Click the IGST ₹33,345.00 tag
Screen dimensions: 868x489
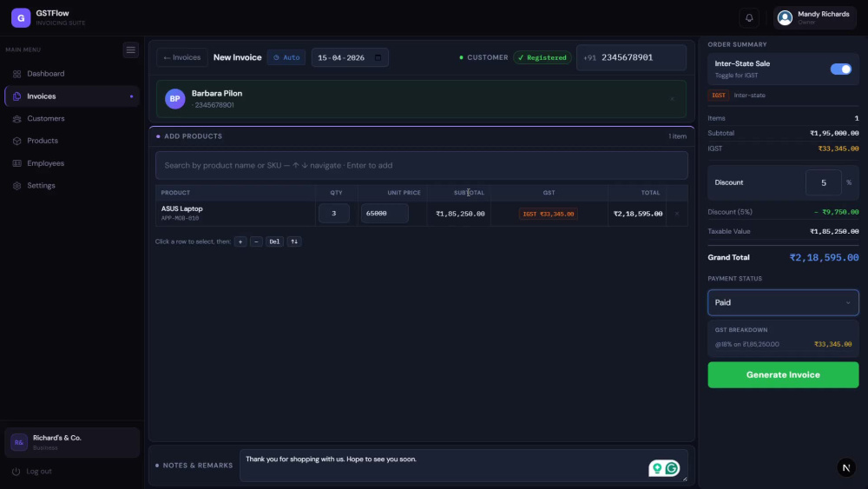click(x=548, y=214)
